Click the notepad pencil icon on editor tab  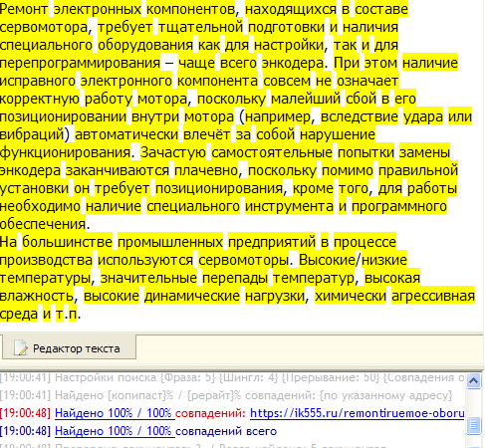(x=20, y=348)
